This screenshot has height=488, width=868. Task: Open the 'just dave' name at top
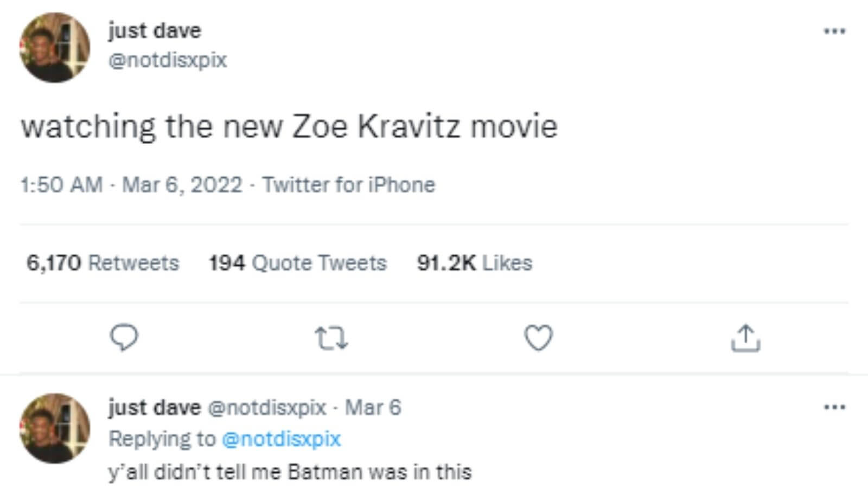point(155,30)
